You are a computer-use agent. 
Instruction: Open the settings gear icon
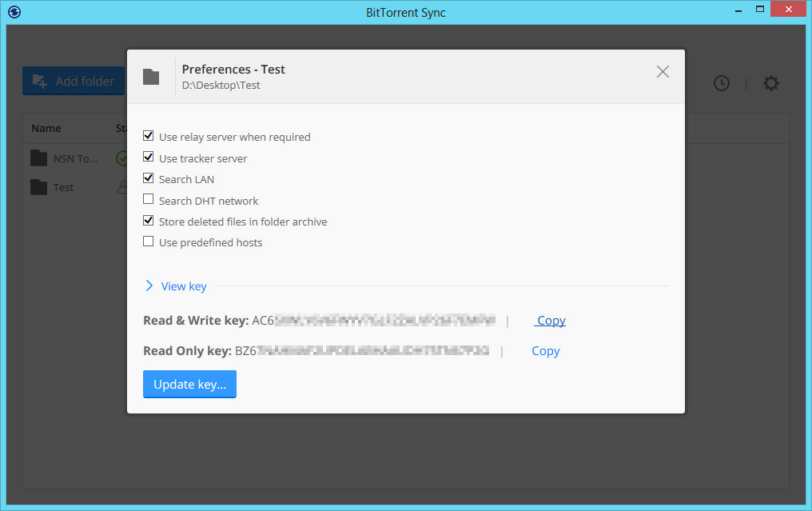[771, 83]
